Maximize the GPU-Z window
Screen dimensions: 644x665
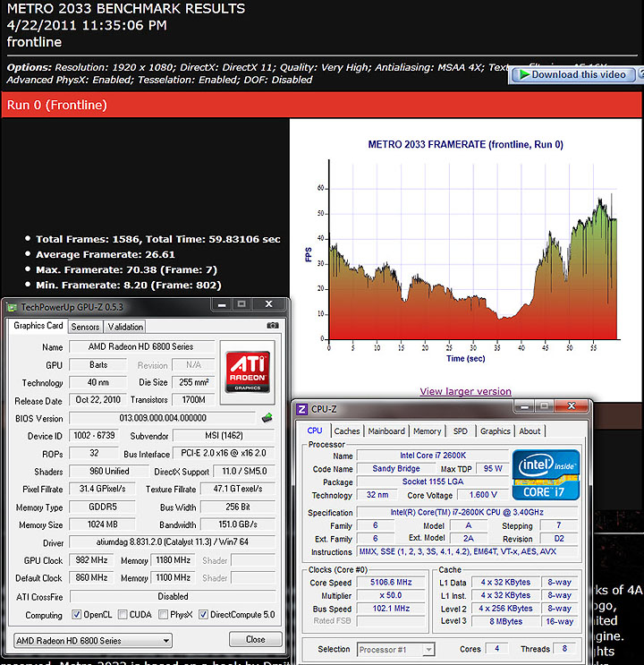point(241,304)
